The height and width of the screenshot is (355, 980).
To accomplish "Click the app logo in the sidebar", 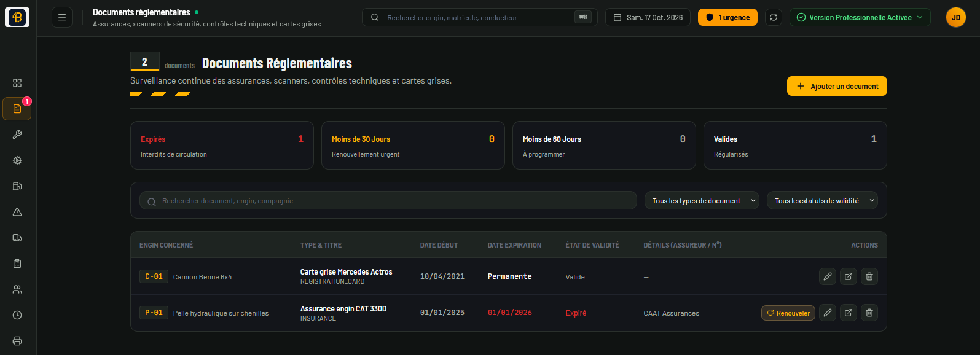I will point(17,17).
